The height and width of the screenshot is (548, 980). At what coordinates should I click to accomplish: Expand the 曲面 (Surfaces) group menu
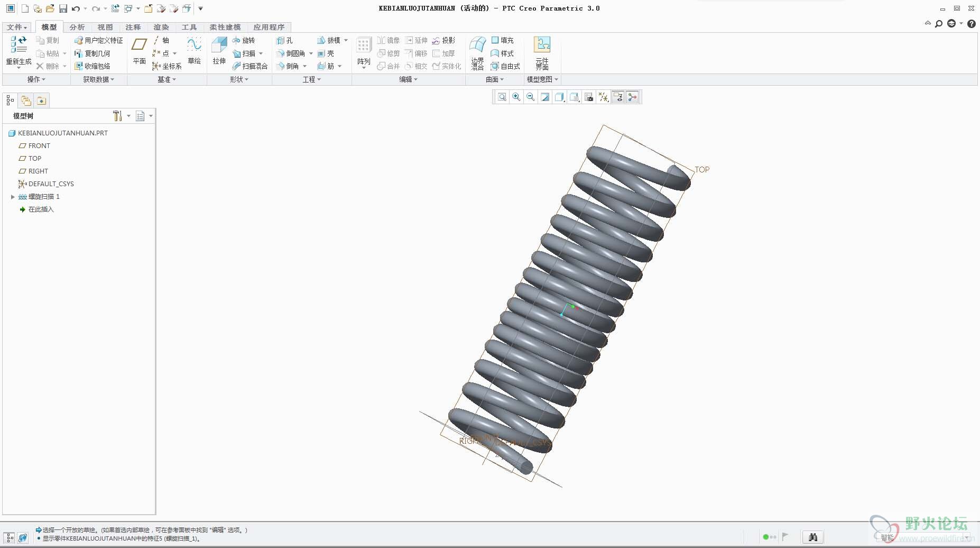pos(495,79)
